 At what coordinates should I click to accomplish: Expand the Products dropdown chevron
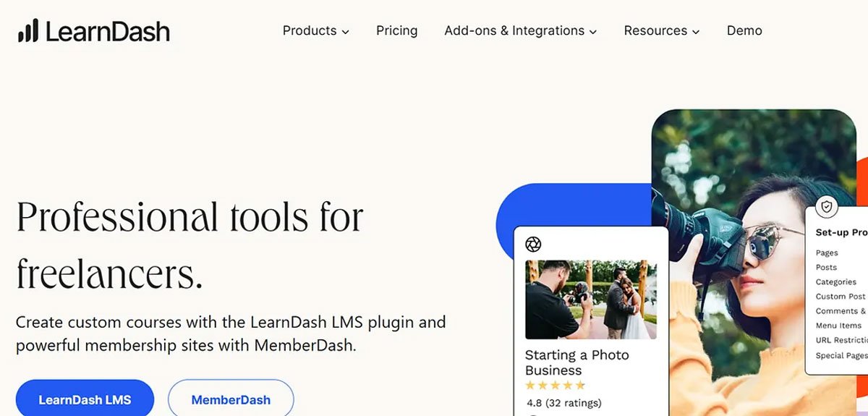point(346,32)
